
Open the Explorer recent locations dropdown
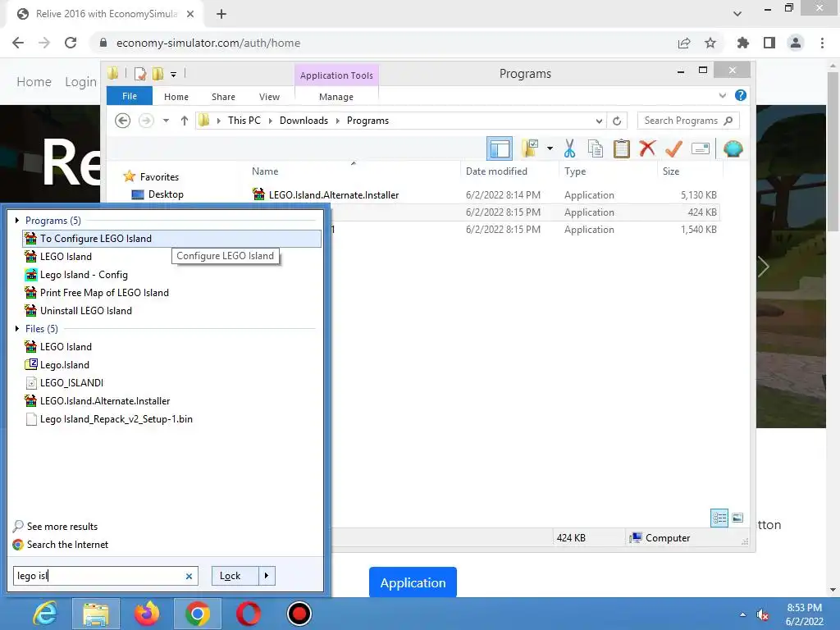(x=166, y=121)
